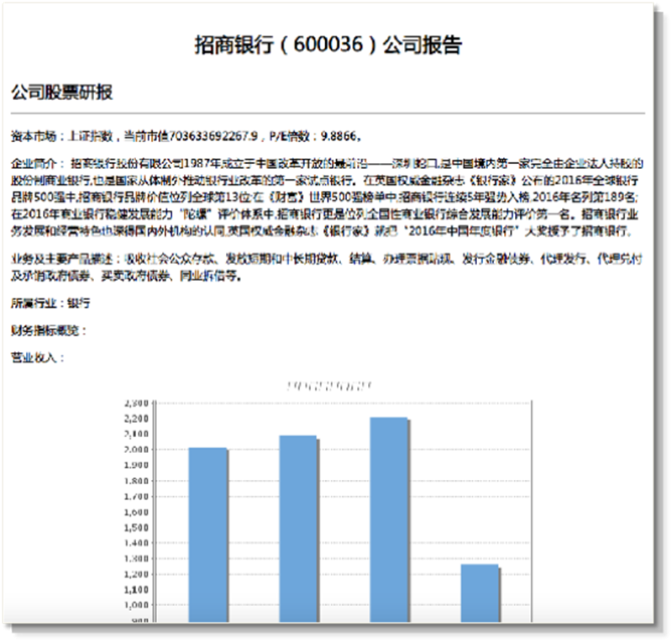
Task: Click the 2,300 y-axis label
Action: coord(136,403)
